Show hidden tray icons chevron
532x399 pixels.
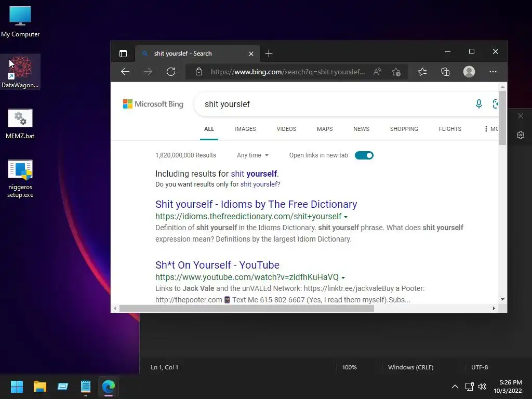pyautogui.click(x=455, y=387)
